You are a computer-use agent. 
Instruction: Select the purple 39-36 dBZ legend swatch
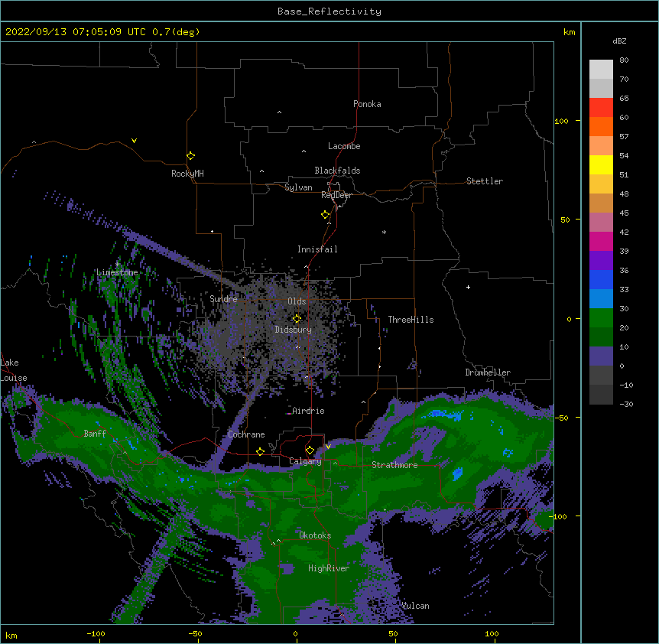coord(601,261)
